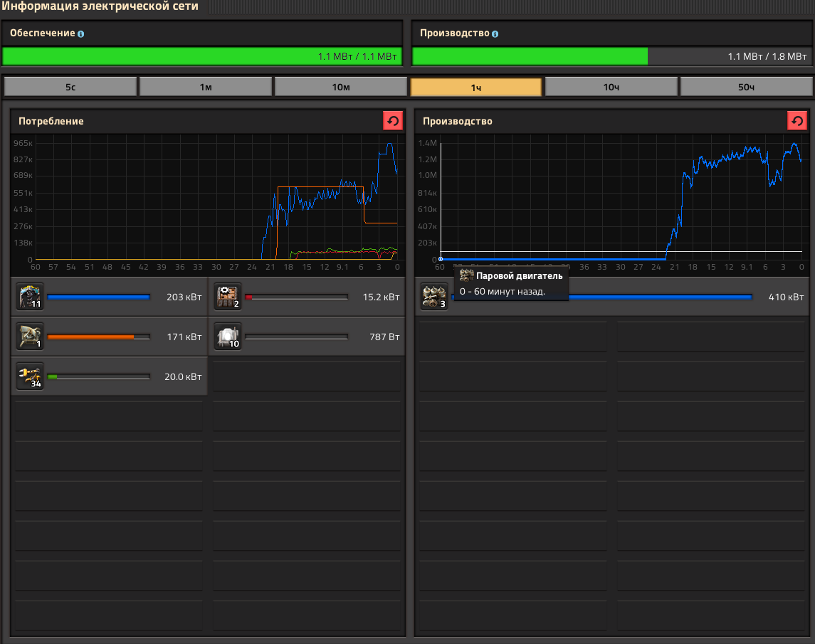This screenshot has width=815, height=644.
Task: Click the Обеспечение green satisfaction bar
Action: (202, 56)
